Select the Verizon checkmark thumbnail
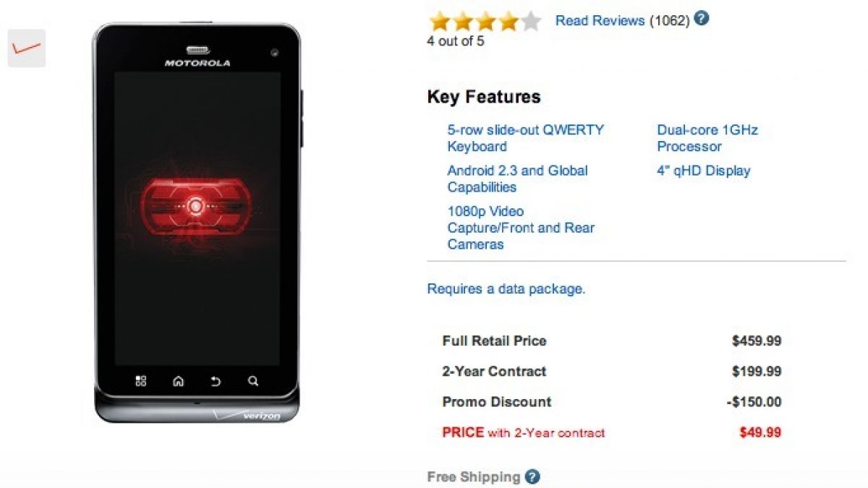This screenshot has height=488, width=868. (x=27, y=48)
